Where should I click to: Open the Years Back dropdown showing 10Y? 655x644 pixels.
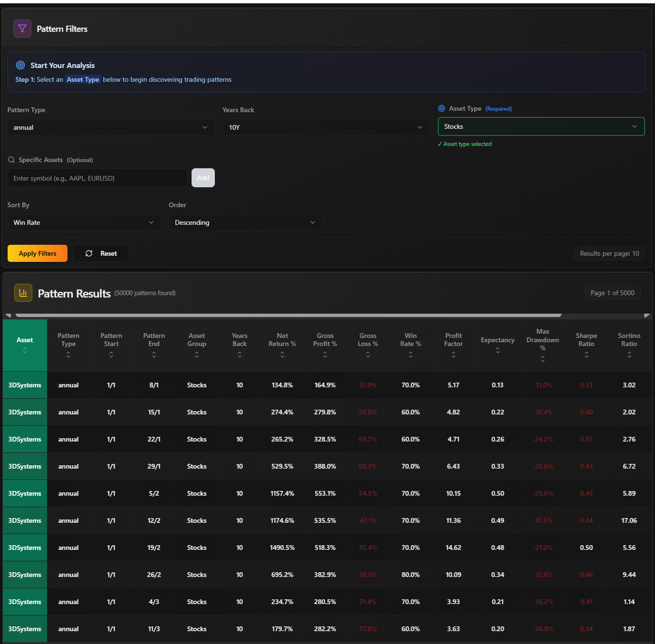pyautogui.click(x=326, y=127)
